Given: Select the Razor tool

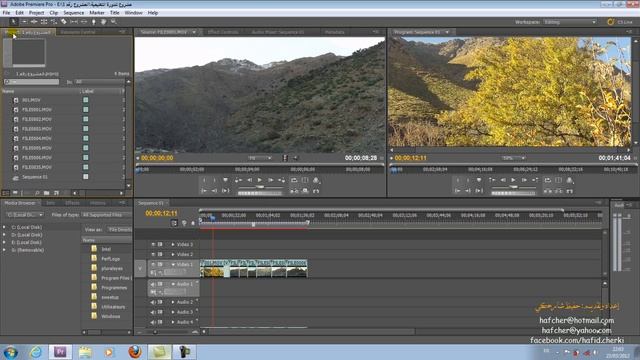Looking at the screenshot, I should [x=64, y=22].
